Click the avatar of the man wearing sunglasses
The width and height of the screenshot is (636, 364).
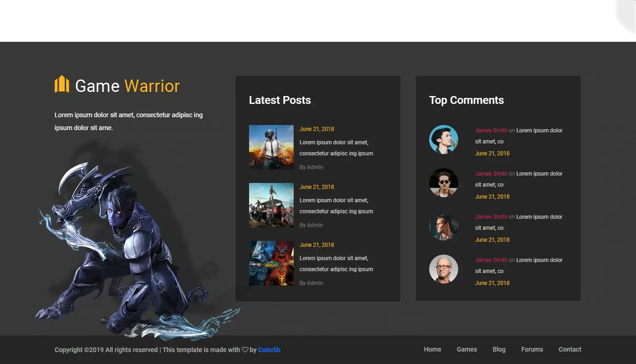443,182
